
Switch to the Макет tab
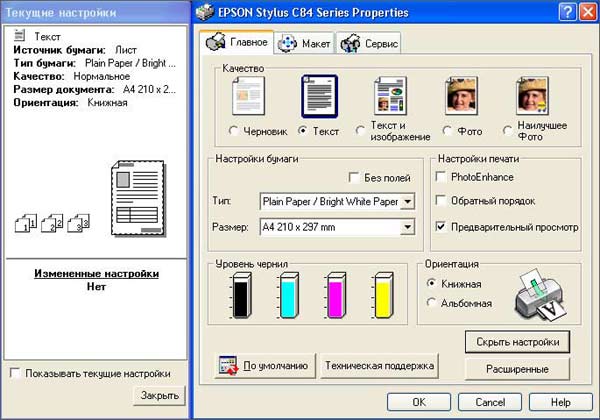(x=303, y=43)
